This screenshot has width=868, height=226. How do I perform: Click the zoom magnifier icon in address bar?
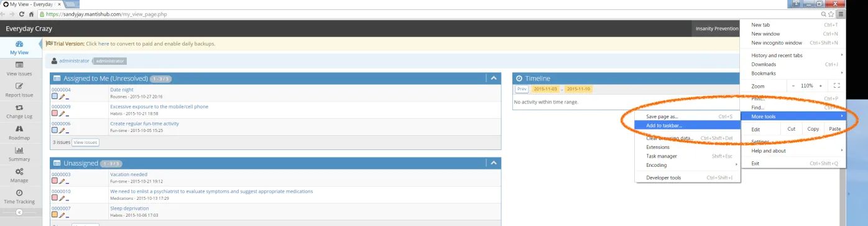click(823, 14)
